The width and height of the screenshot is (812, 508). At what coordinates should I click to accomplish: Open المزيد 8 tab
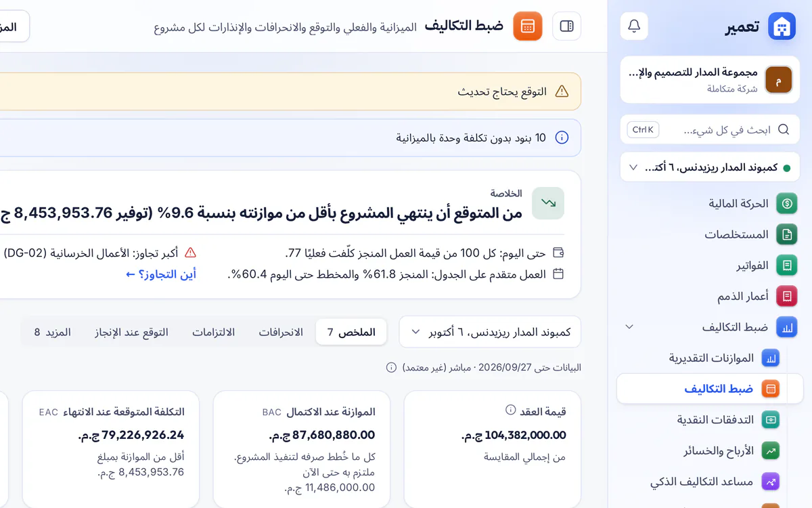(53, 333)
